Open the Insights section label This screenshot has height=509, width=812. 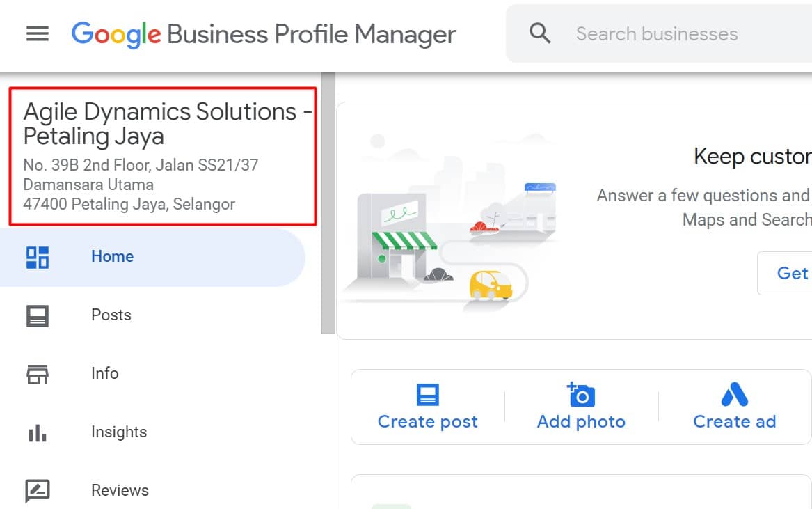[x=119, y=432]
